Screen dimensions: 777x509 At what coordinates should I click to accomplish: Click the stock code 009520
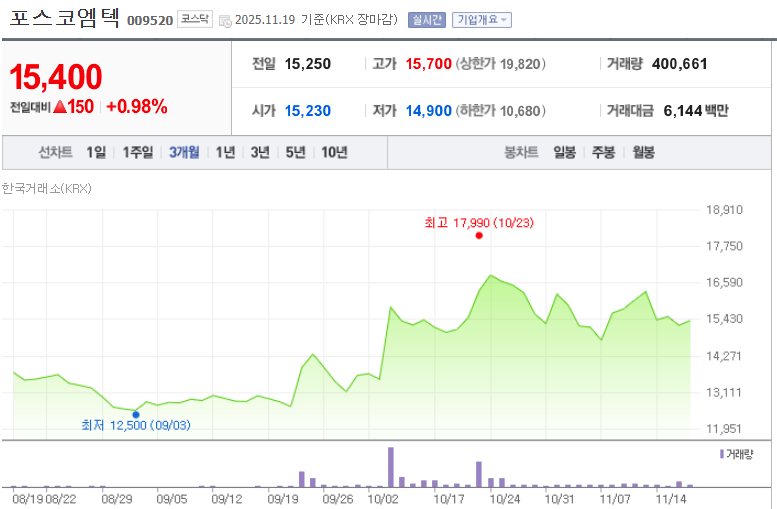pos(150,20)
